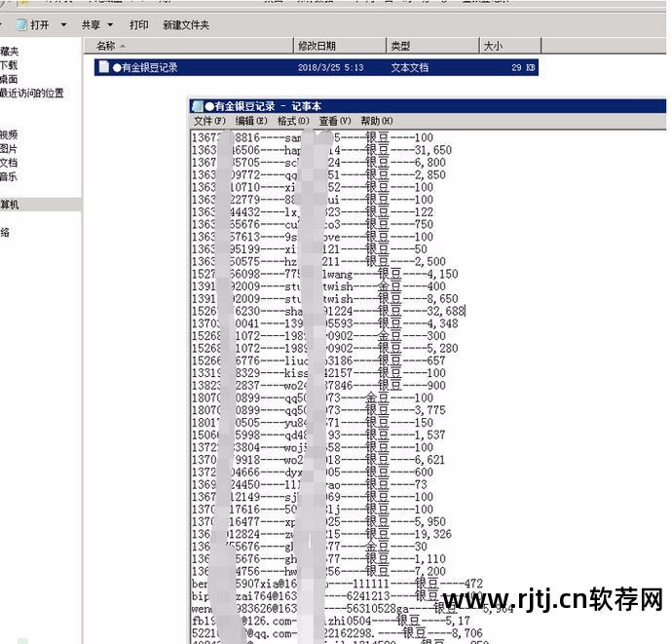Screen dimensions: 672x644
Task: Click file date 2018/3/25 5:13
Action: click(330, 67)
